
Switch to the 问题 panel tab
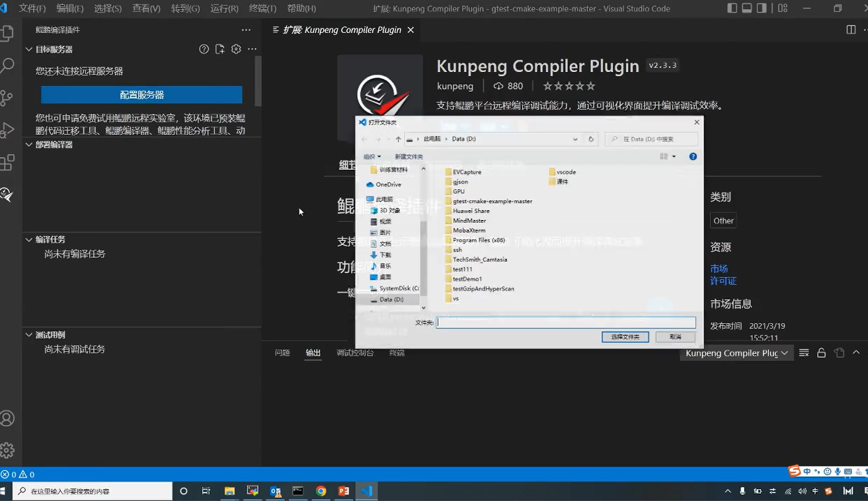[282, 353]
